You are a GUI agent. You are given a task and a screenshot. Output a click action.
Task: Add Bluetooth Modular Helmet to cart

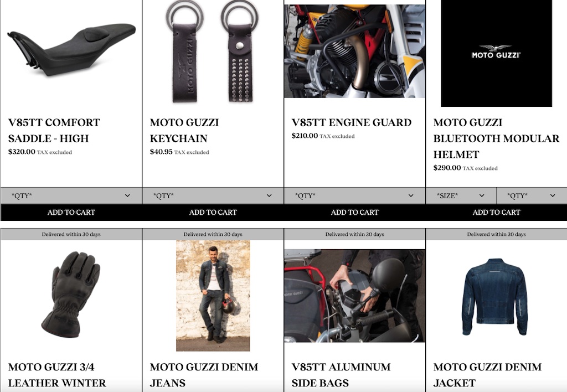(x=497, y=212)
